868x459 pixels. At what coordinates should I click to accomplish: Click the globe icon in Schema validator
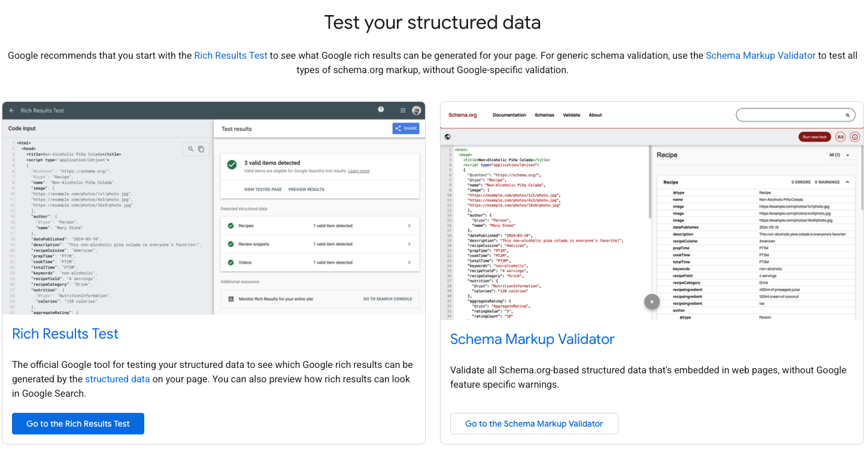pyautogui.click(x=448, y=137)
